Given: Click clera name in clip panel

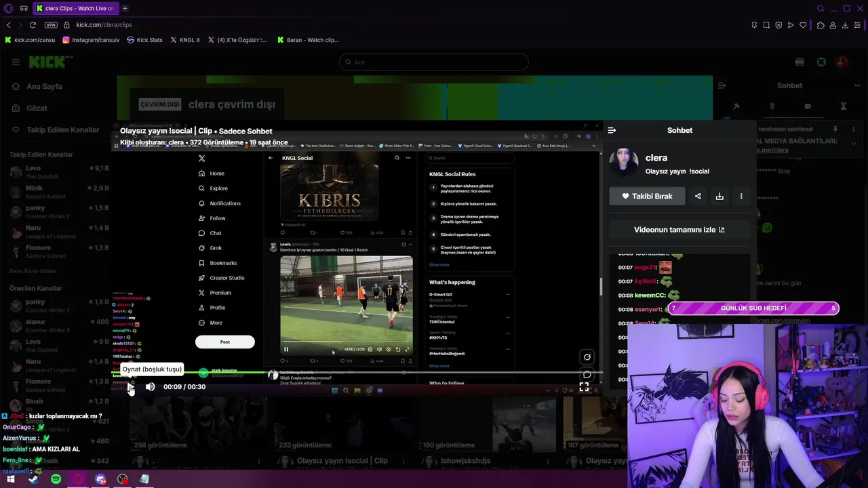Looking at the screenshot, I should [656, 158].
